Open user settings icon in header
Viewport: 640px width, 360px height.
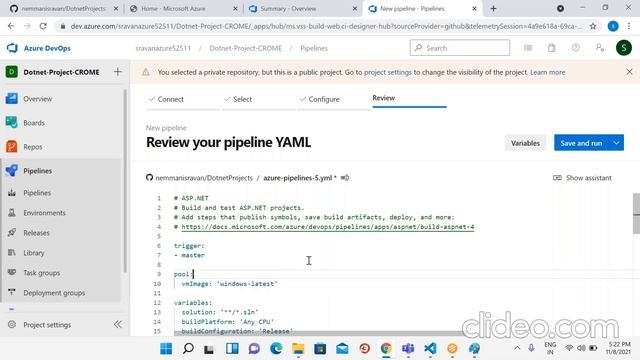pyautogui.click(x=600, y=48)
